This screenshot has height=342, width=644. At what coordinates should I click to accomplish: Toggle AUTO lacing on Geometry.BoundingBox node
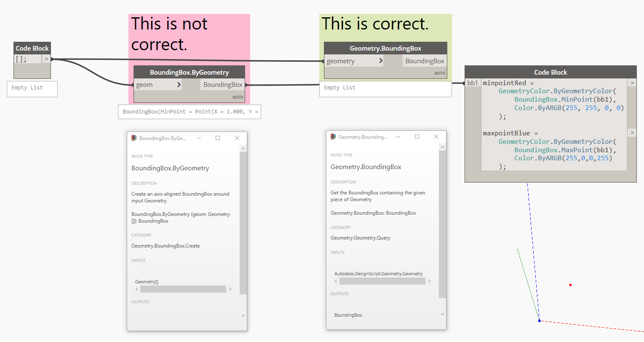tap(440, 73)
